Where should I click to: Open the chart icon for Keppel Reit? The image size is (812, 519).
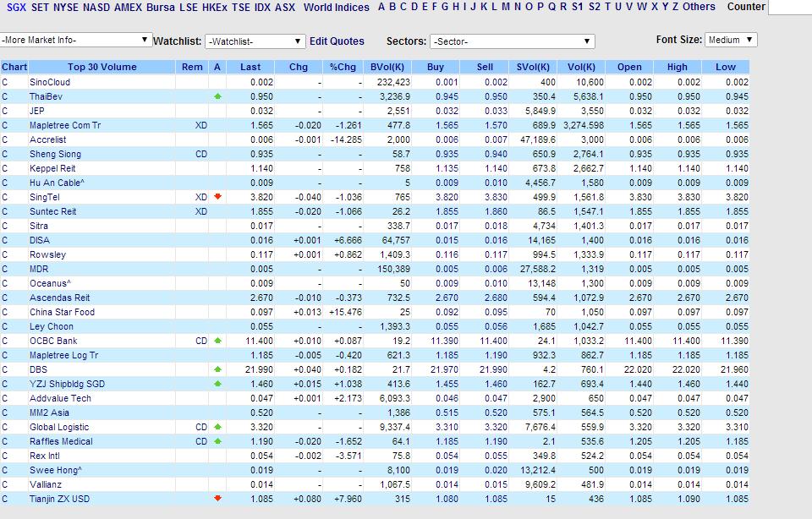pyautogui.click(x=6, y=167)
